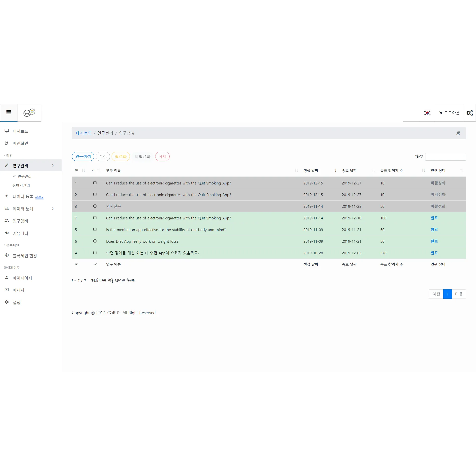This screenshot has width=476, height=476.
Task: Sort table by 종료 날짜 arrows
Action: tap(373, 170)
